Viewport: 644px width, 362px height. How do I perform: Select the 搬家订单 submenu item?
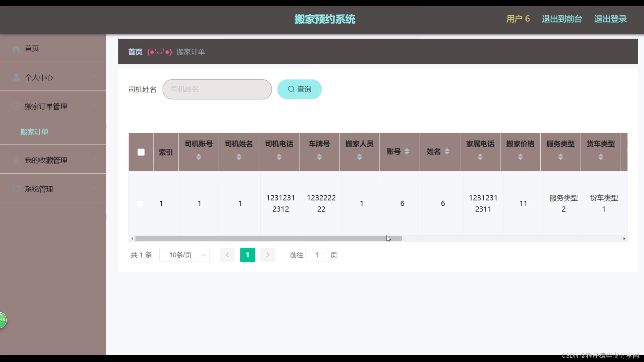[34, 132]
